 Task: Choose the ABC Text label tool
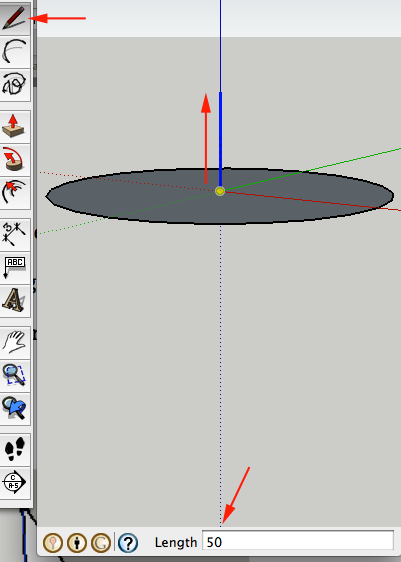click(x=14, y=267)
